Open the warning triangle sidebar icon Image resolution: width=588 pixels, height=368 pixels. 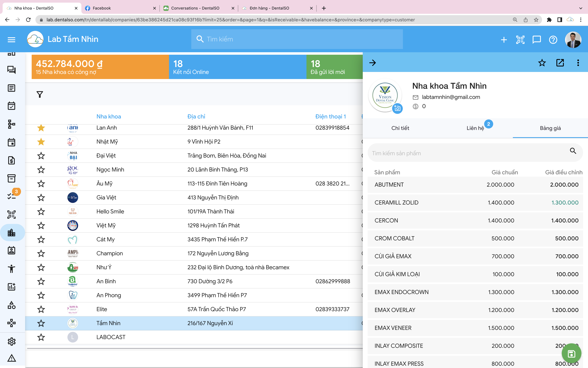coord(11,358)
